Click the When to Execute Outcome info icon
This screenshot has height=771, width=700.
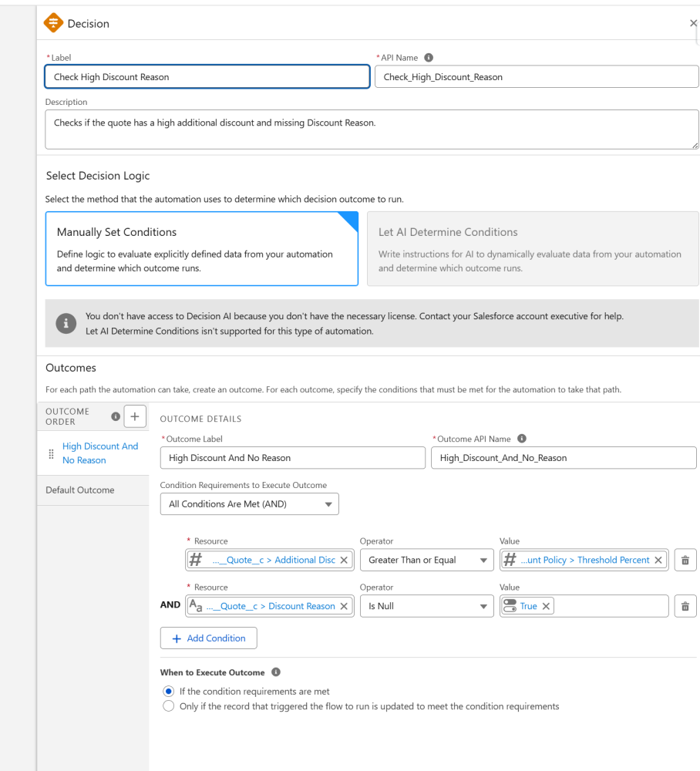click(276, 672)
